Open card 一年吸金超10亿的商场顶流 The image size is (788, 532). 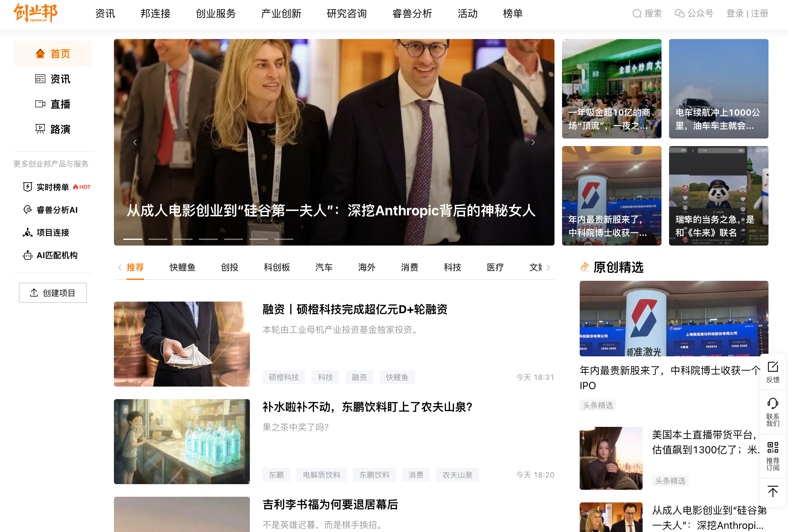point(612,88)
